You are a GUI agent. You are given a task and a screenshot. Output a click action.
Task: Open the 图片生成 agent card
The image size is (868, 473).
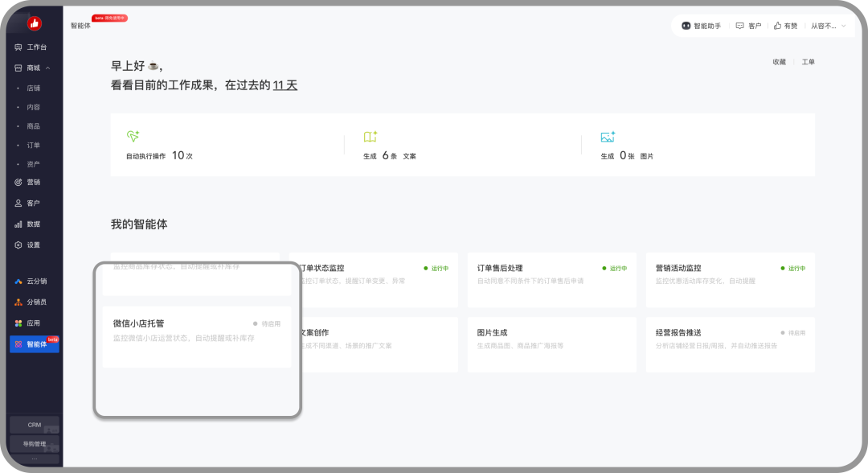point(552,344)
